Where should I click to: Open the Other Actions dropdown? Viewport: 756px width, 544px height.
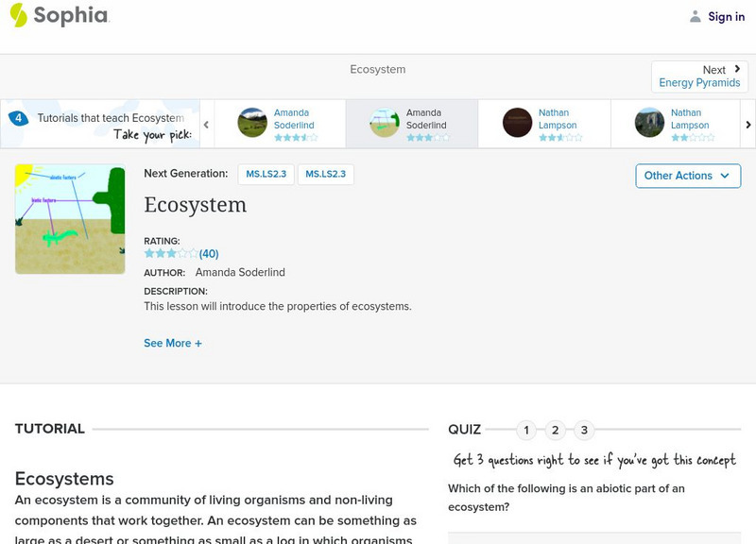687,176
